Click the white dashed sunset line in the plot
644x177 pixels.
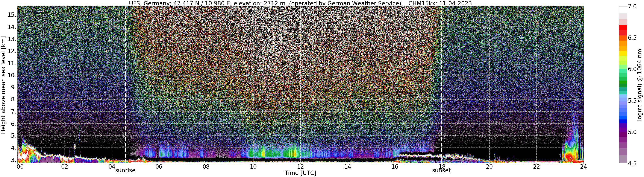point(442,85)
